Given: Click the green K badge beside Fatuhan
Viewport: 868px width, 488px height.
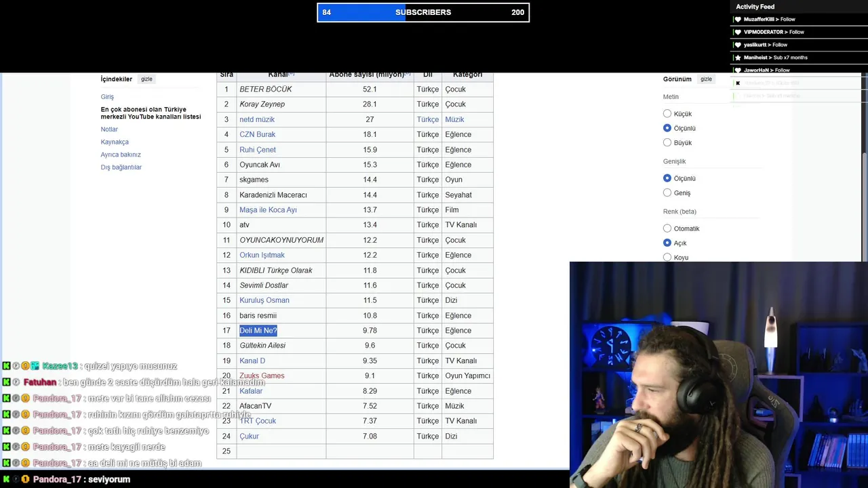Looking at the screenshot, I should pos(6,382).
